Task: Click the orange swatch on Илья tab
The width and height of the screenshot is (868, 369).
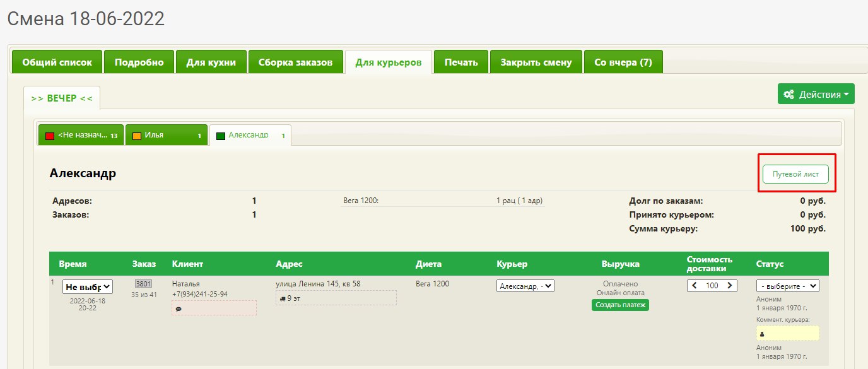Action: (137, 136)
